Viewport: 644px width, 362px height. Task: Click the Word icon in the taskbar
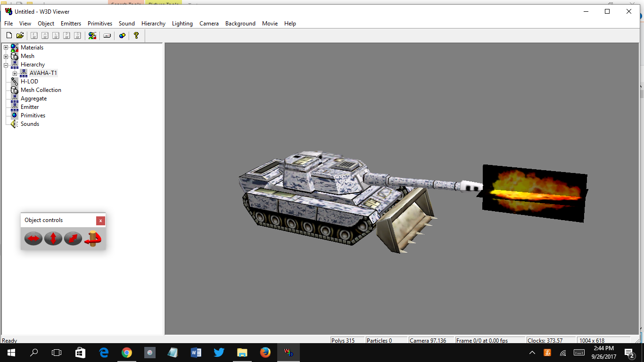click(x=196, y=353)
